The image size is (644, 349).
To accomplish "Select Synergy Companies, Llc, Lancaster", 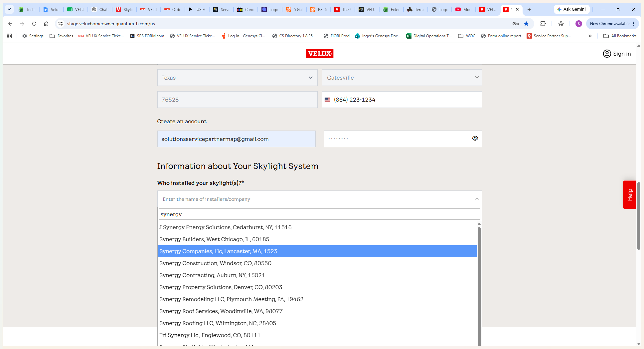I will pos(317,251).
